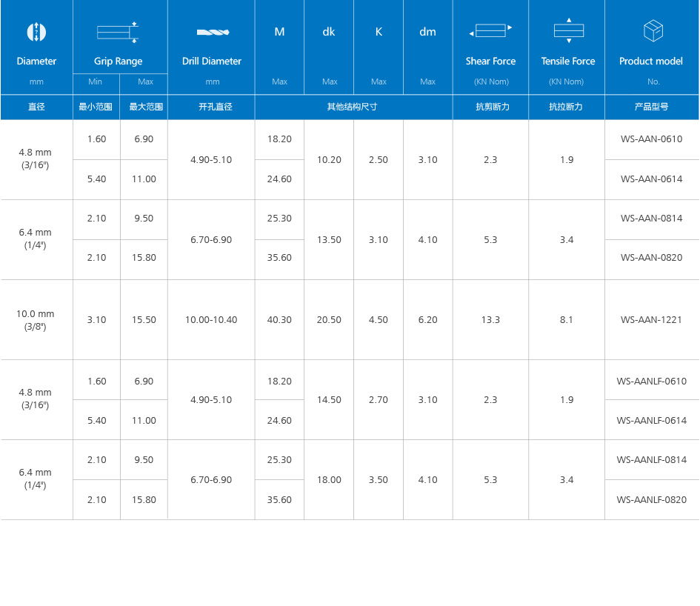Screen dimensions: 700x606
Task: Click the 18.00 dk value
Action: coord(329,480)
